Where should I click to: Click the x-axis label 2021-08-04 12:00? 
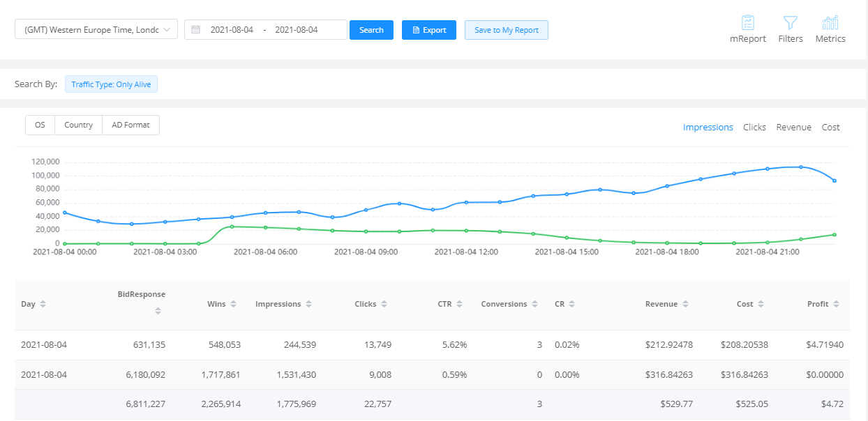click(466, 252)
